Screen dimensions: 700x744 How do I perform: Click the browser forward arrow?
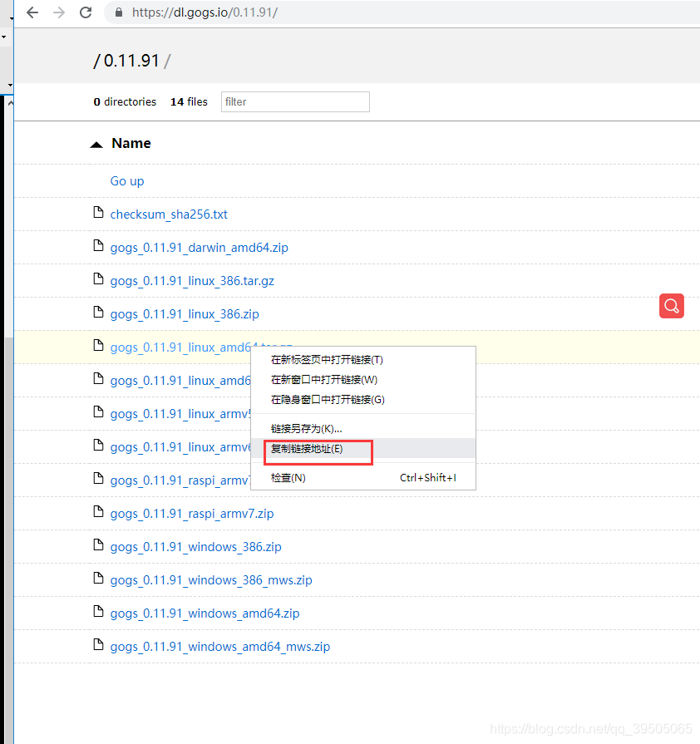(x=59, y=12)
